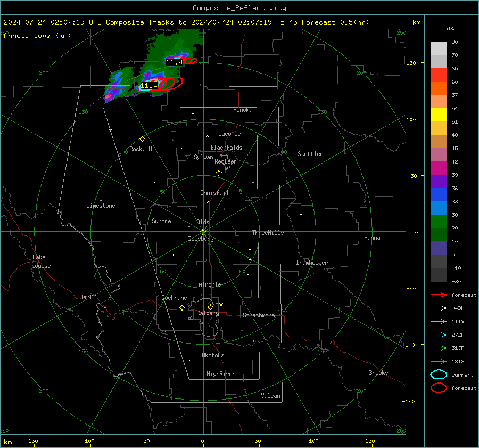This screenshot has height=448, width=479.
Task: Select the Lacombe town label
Action: tap(229, 134)
